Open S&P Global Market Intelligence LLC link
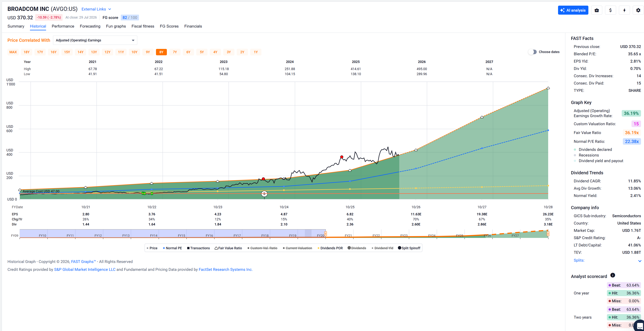 point(85,270)
